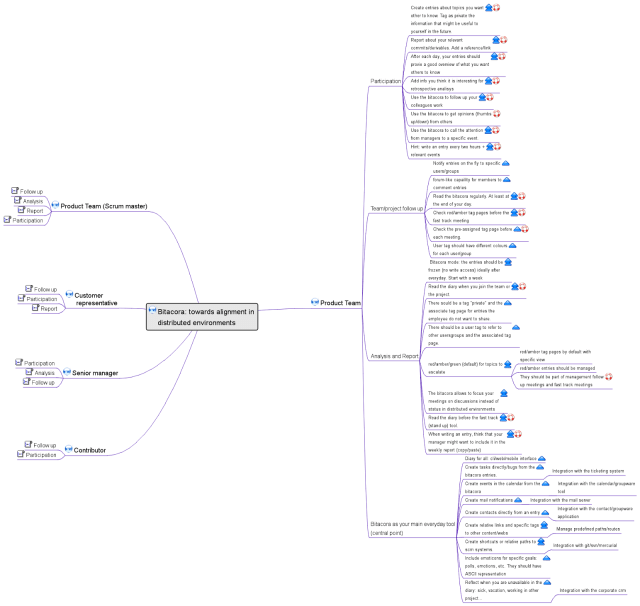The height and width of the screenshot is (606, 640).
Task: Click the icon inside the central Bitacora node
Action: (152, 312)
